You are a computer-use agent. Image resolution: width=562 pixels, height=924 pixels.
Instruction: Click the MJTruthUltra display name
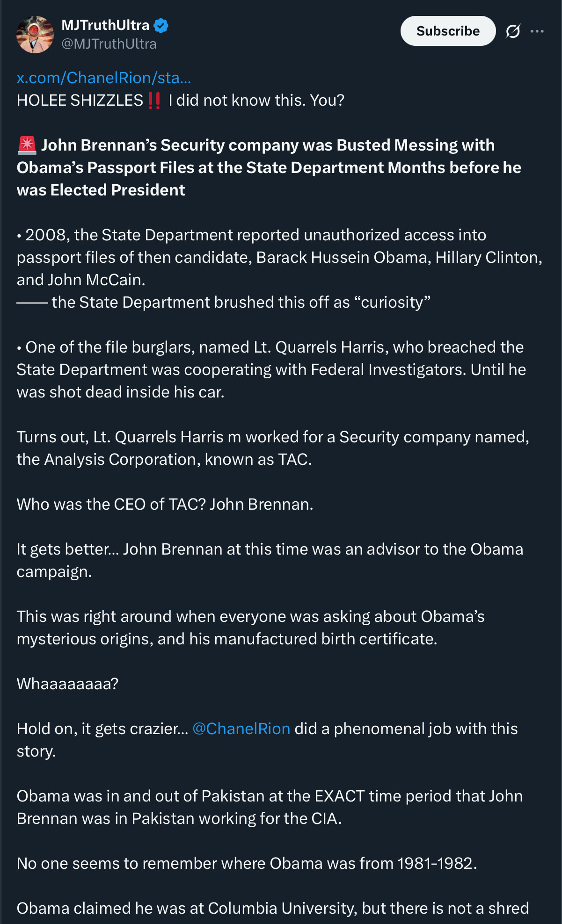tap(105, 25)
